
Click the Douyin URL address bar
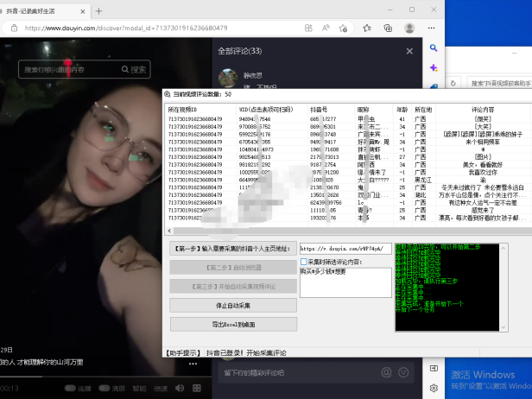[x=126, y=28]
